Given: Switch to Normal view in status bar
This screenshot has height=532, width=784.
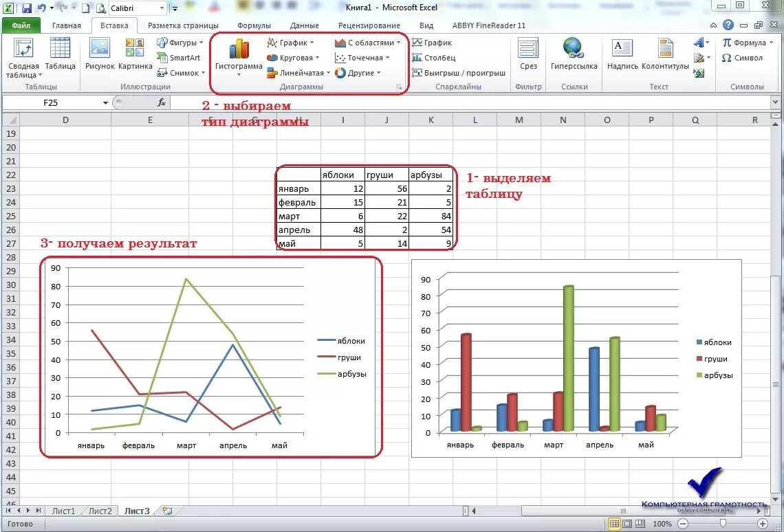Looking at the screenshot, I should coord(614,524).
